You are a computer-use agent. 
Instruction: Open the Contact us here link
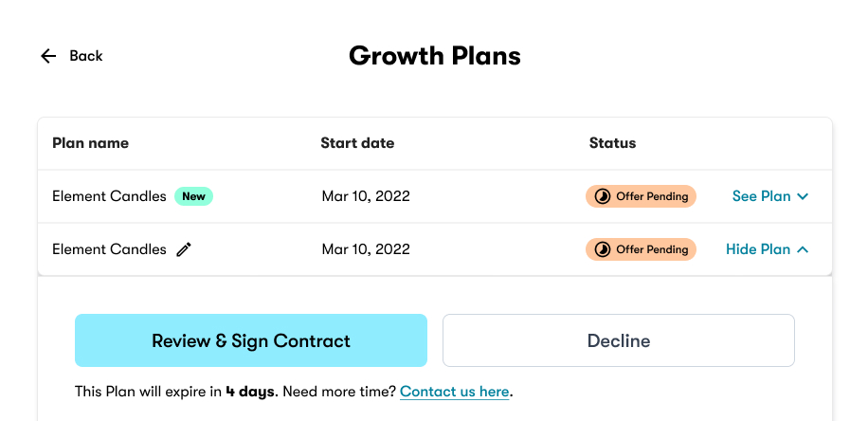pos(455,392)
